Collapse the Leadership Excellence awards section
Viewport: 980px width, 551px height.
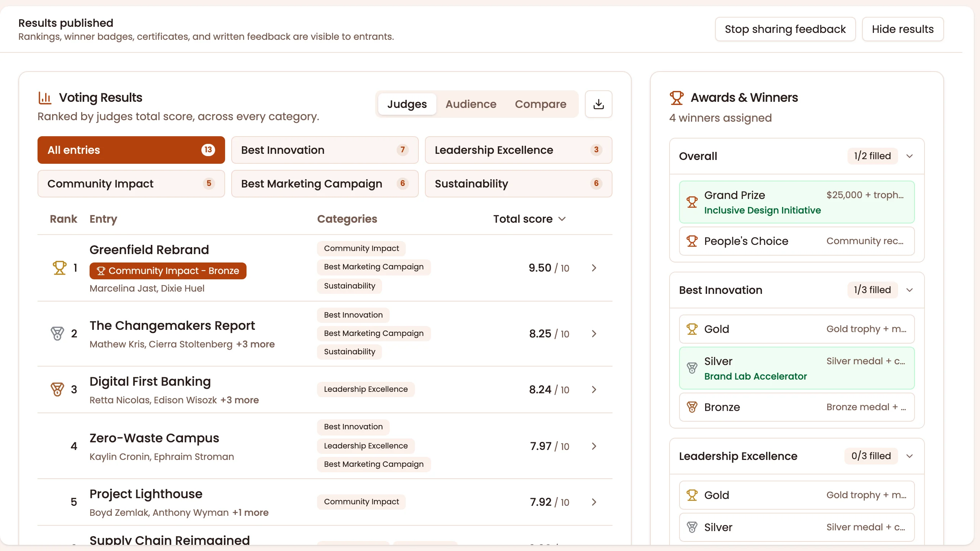coord(910,456)
